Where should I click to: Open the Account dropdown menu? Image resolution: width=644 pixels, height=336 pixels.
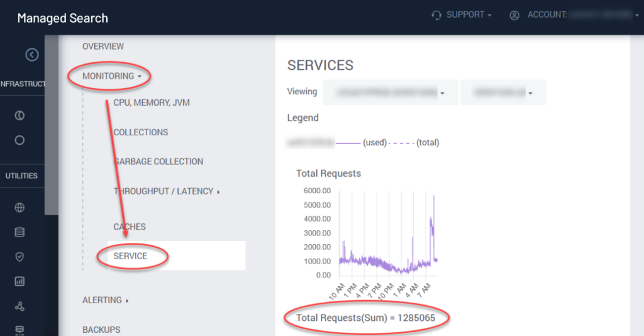(x=584, y=15)
